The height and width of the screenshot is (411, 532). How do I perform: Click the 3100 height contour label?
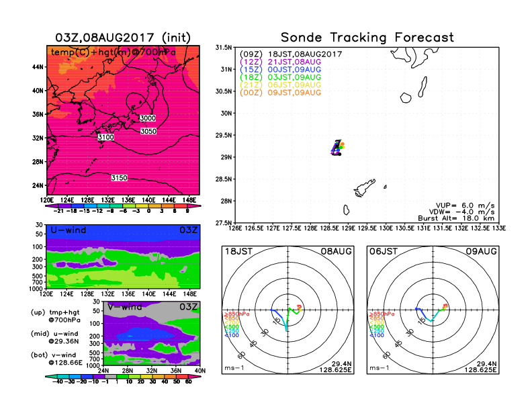[x=105, y=137]
